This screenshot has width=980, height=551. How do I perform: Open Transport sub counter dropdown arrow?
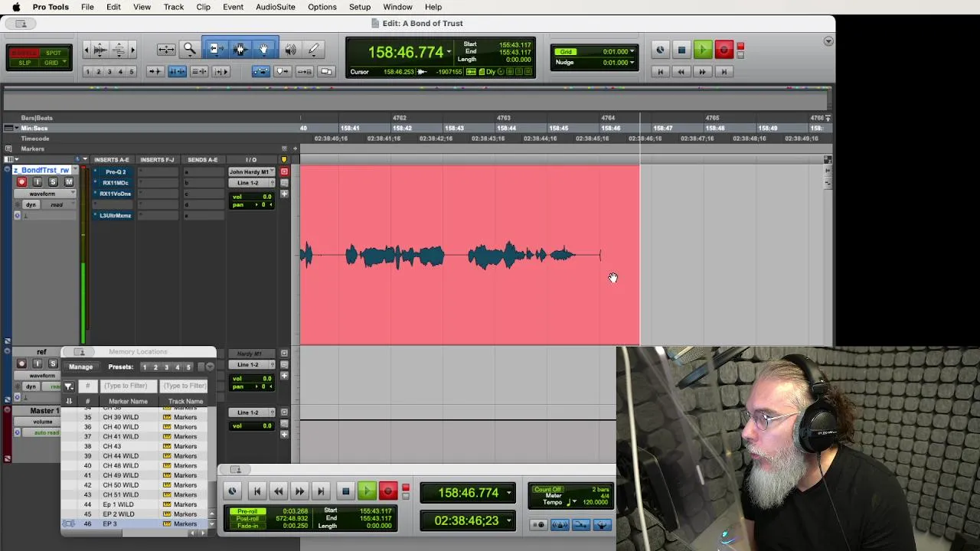click(x=508, y=520)
